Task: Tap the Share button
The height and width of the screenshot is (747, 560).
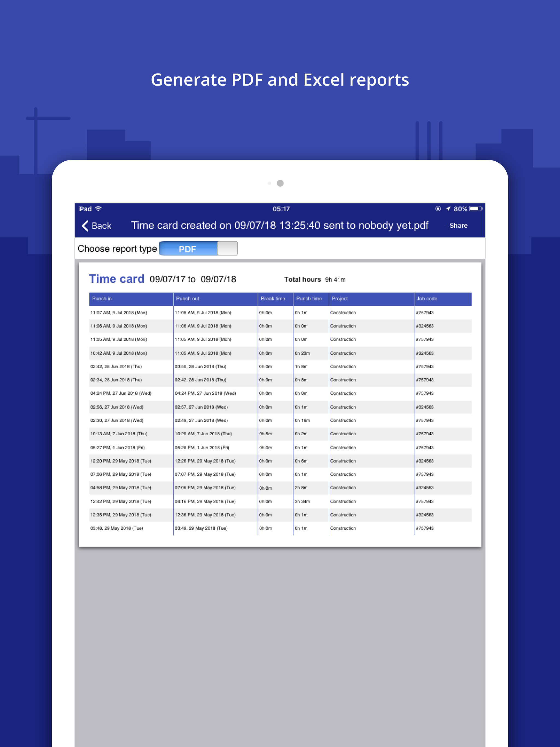Action: (458, 226)
